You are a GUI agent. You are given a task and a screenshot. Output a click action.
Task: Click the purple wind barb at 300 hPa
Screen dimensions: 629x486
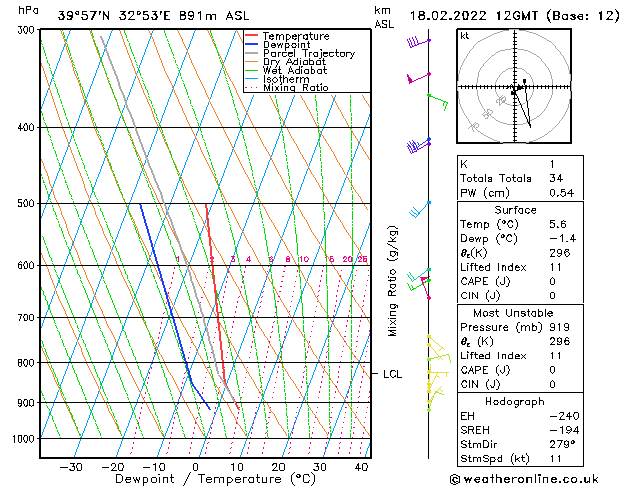click(418, 42)
